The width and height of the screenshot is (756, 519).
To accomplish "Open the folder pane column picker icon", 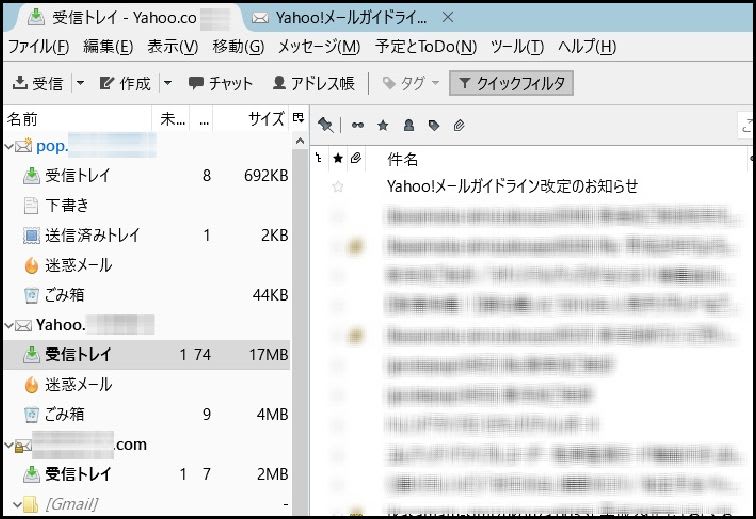I will coord(298,118).
